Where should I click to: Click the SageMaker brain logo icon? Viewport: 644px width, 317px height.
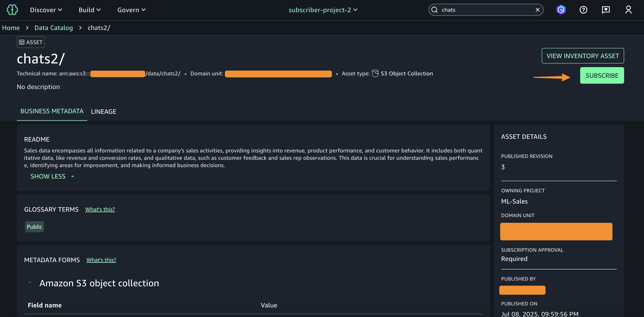(x=12, y=10)
